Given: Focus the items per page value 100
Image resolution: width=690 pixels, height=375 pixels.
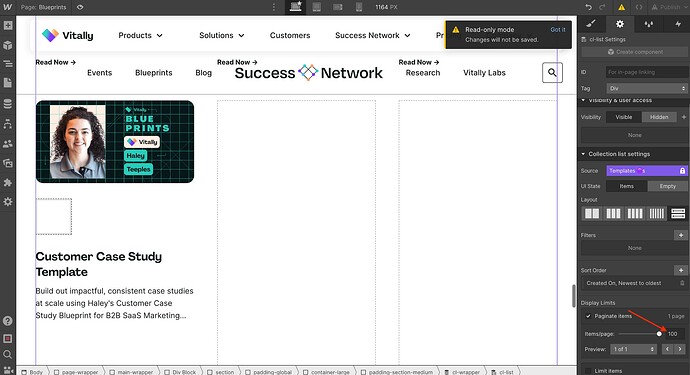Looking at the screenshot, I should tap(675, 334).
